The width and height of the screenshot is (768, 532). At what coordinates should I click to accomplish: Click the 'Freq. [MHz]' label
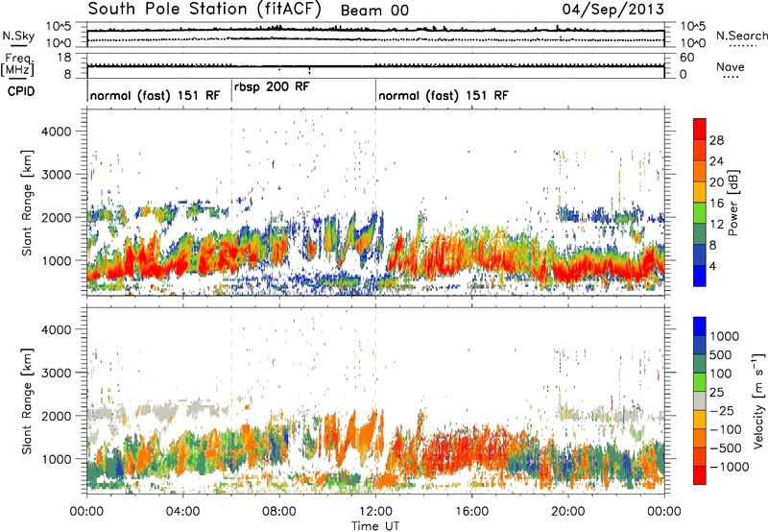coord(17,64)
